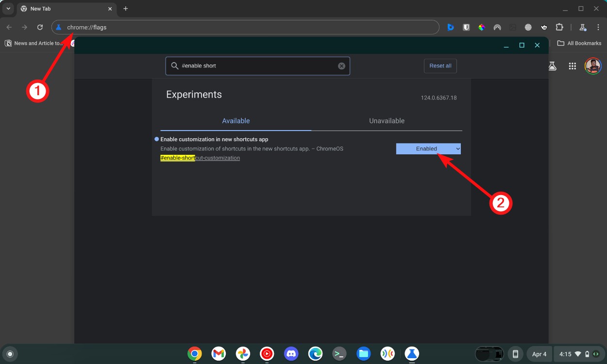The image size is (607, 364).
Task: Launch Discord from the shelf
Action: (291, 354)
